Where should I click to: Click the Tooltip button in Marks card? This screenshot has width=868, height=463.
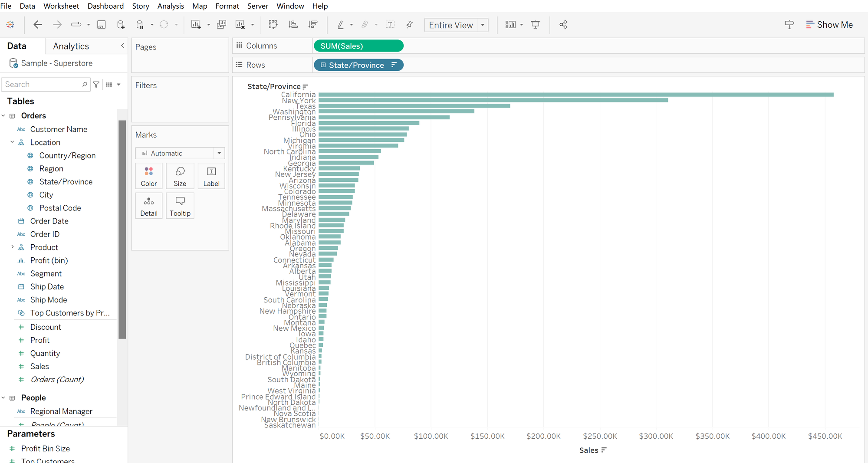(180, 206)
